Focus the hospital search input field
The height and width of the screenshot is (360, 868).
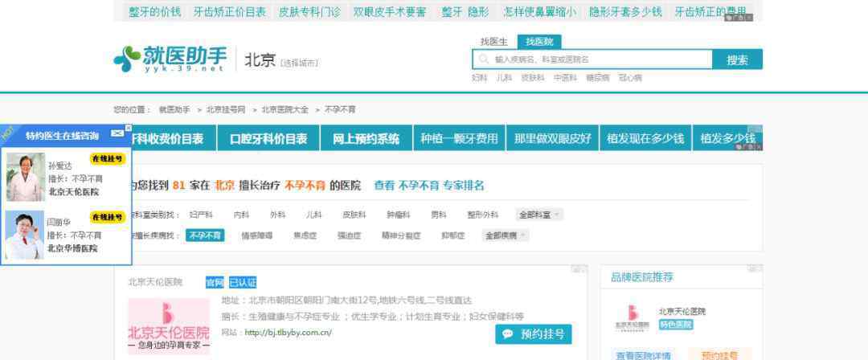click(592, 59)
